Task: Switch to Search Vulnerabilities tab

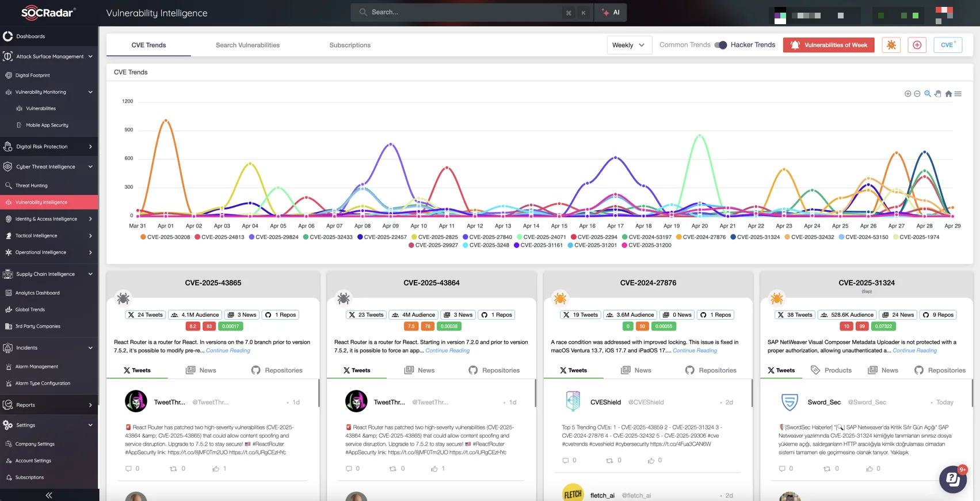Action: coord(247,45)
